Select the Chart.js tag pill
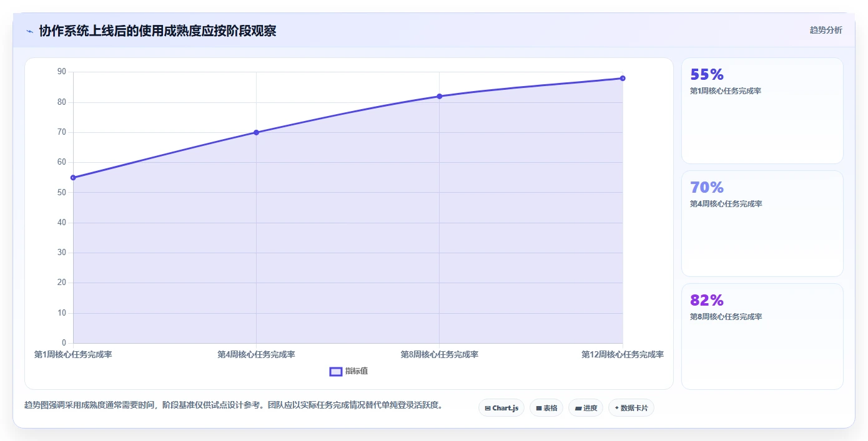 click(501, 408)
